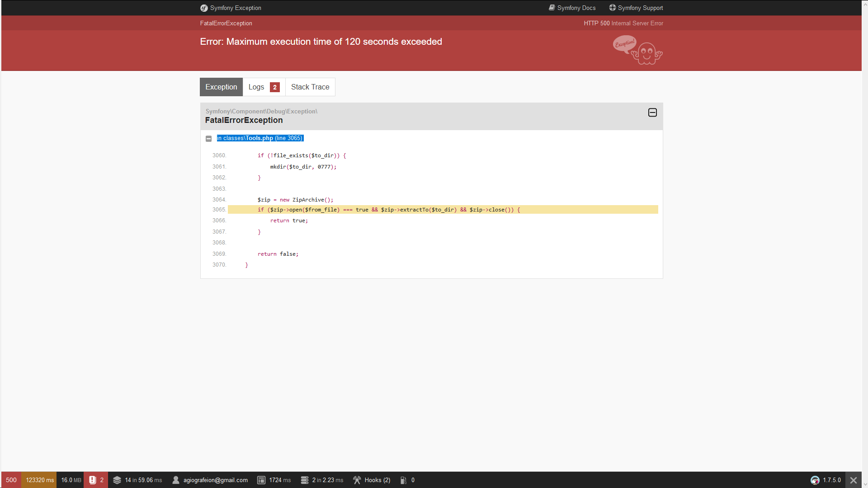Open the Hooks panel icon
Viewport: 868px width, 488px height.
(x=357, y=480)
